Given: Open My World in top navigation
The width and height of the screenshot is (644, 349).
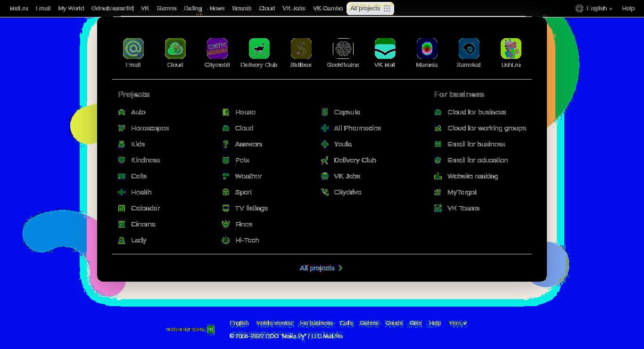Looking at the screenshot, I should [71, 8].
